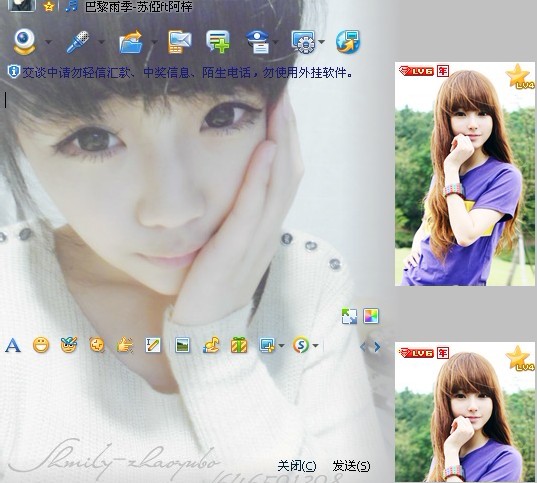Expand the Sogou search dropdown arrow
The width and height of the screenshot is (537, 483).
pos(315,345)
